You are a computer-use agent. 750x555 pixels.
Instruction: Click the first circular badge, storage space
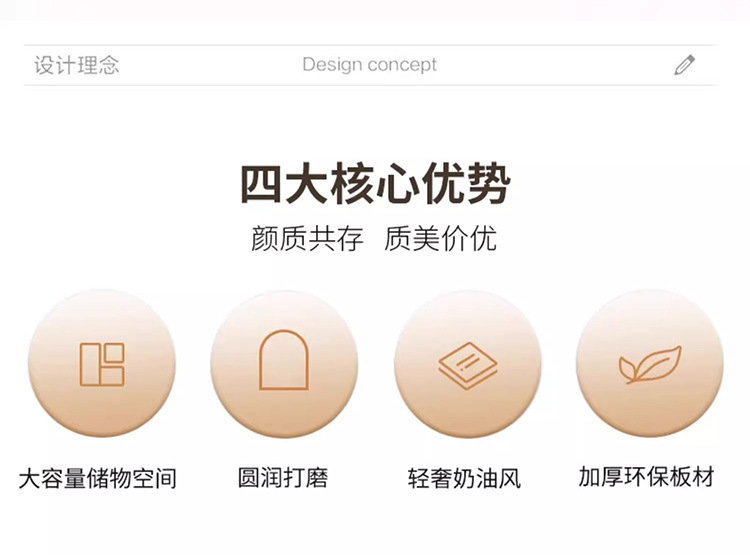(x=102, y=363)
